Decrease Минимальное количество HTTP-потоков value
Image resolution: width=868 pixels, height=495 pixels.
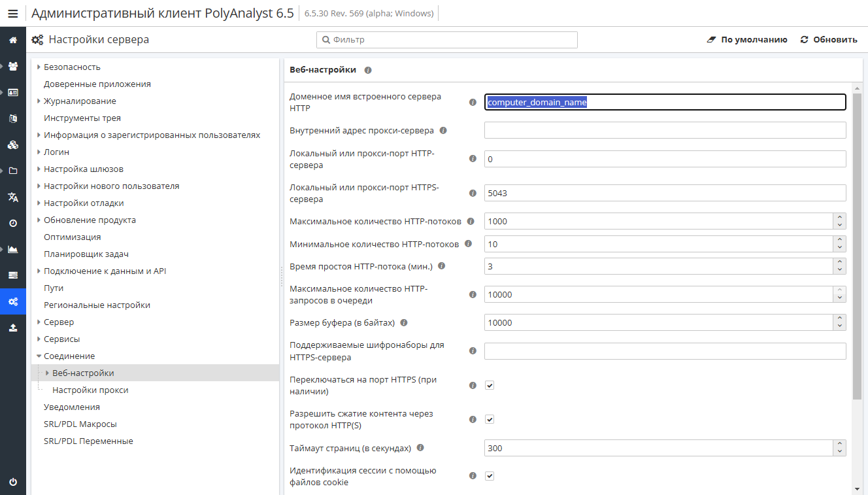click(x=840, y=248)
